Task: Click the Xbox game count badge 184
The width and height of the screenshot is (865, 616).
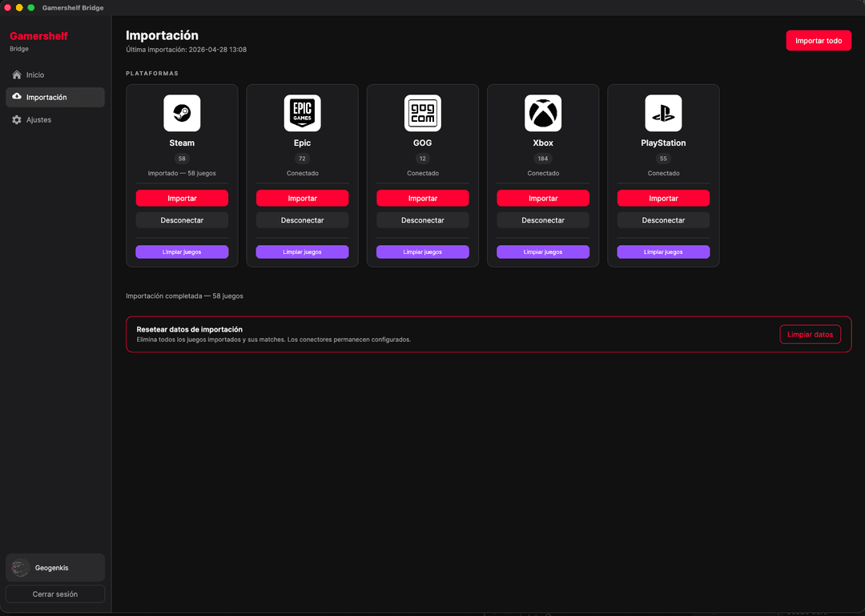Action: (x=543, y=159)
